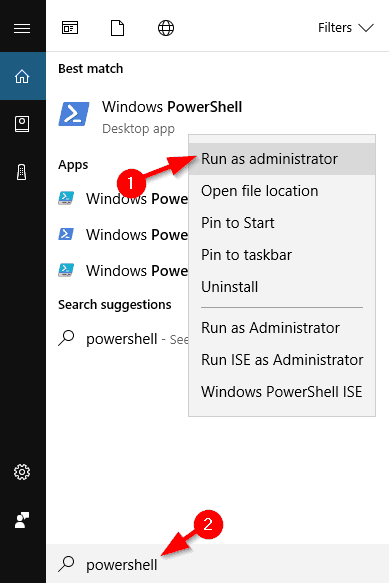The image size is (389, 583).
Task: Choose Pin to taskbar
Action: [x=282, y=255]
